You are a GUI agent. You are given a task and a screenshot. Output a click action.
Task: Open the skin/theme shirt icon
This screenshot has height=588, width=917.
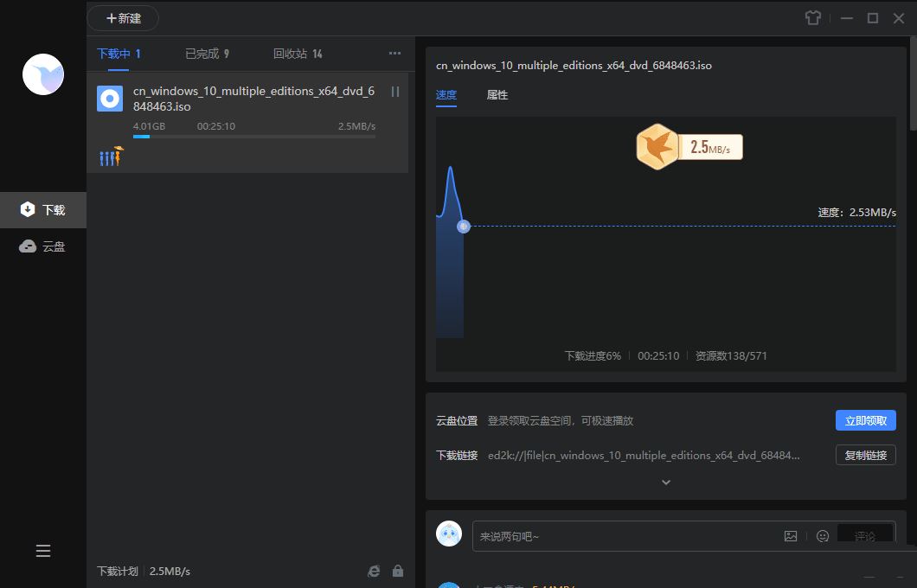click(812, 17)
